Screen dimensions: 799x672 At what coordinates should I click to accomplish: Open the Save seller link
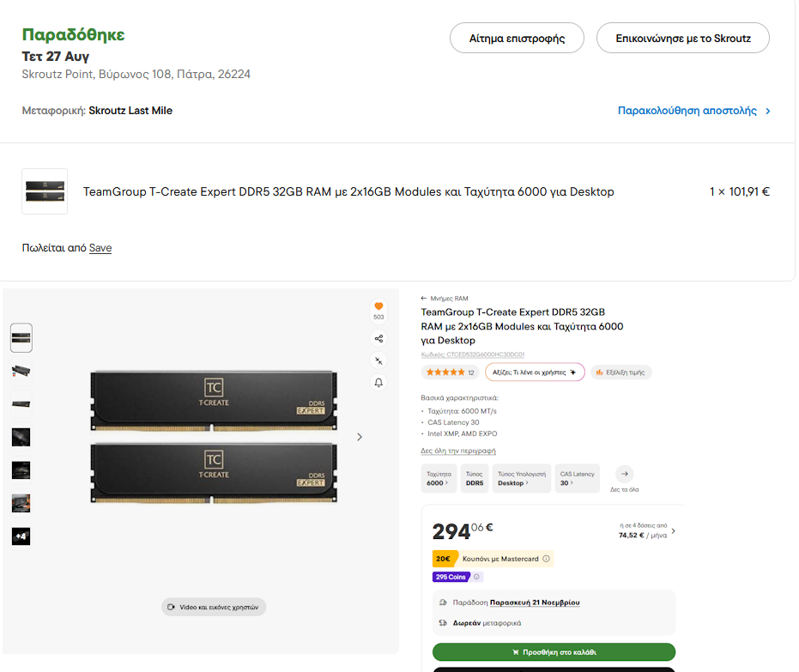[x=100, y=248]
